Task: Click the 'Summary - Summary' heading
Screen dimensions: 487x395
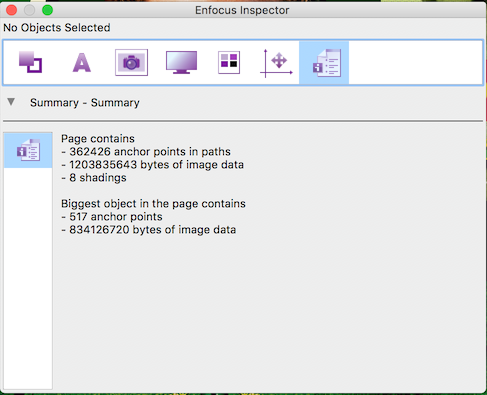Action: pos(85,103)
